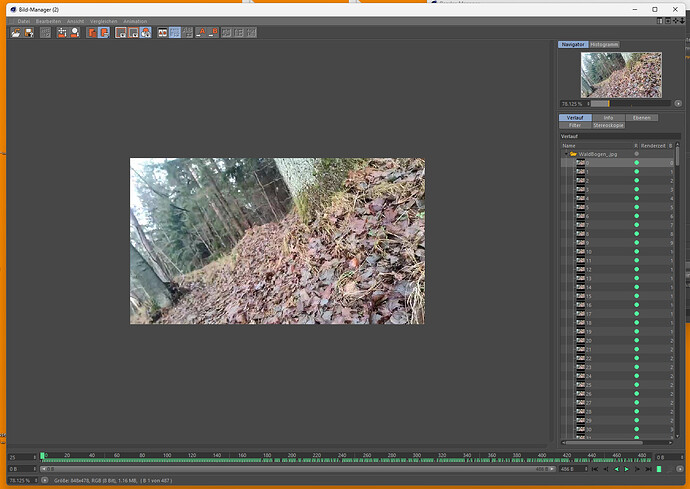Step forward one frame

pyautogui.click(x=637, y=469)
